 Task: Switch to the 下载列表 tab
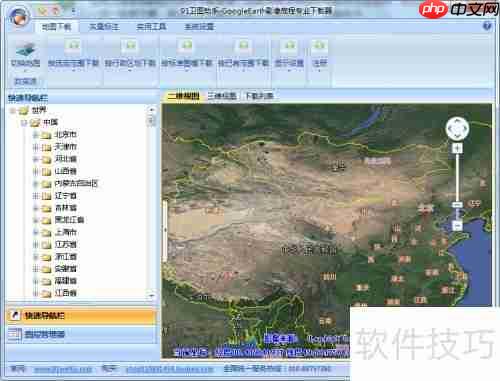[x=259, y=96]
